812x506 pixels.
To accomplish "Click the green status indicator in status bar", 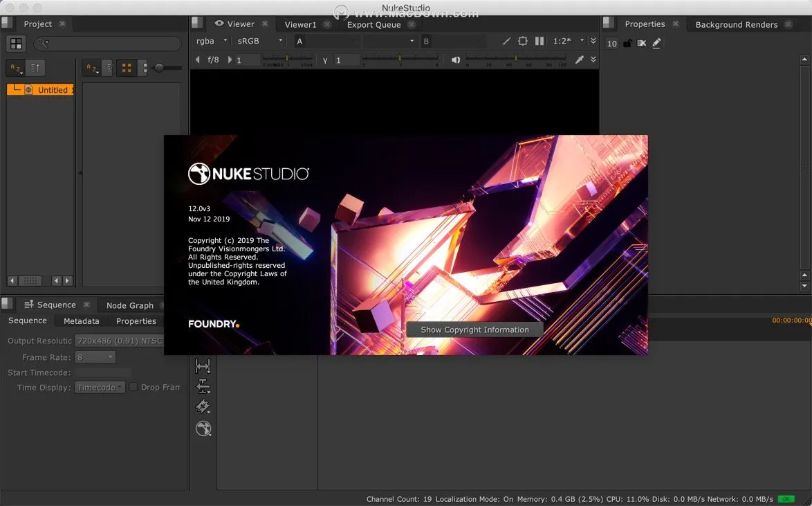I will point(786,499).
